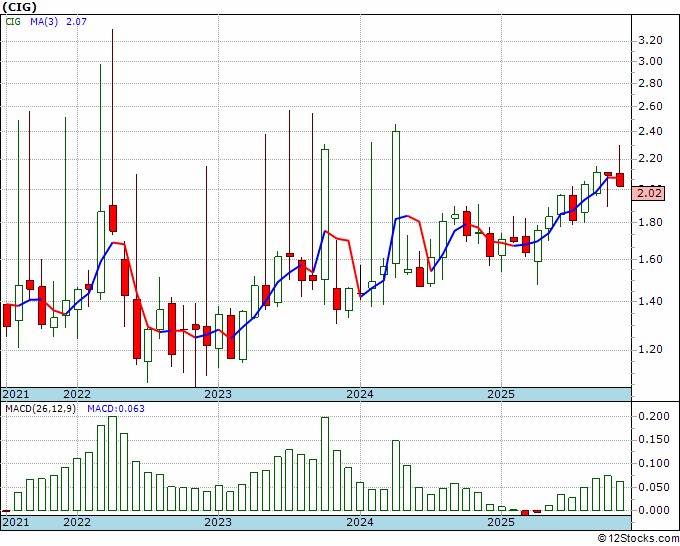Click the 3.00 price axis label
This screenshot has height=546, width=680.
pos(651,62)
